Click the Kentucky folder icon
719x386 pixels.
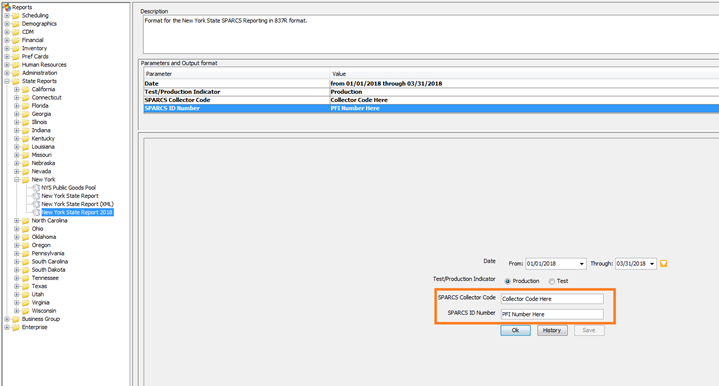pos(26,139)
